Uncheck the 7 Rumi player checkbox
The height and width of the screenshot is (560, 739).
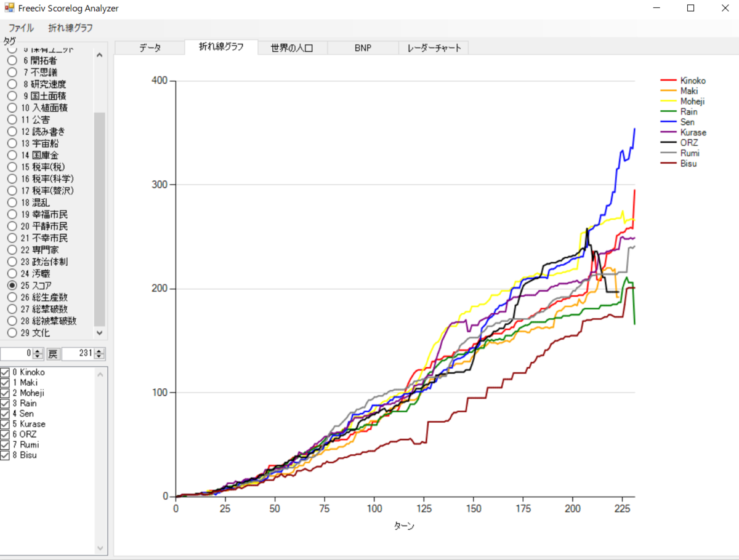[5, 445]
